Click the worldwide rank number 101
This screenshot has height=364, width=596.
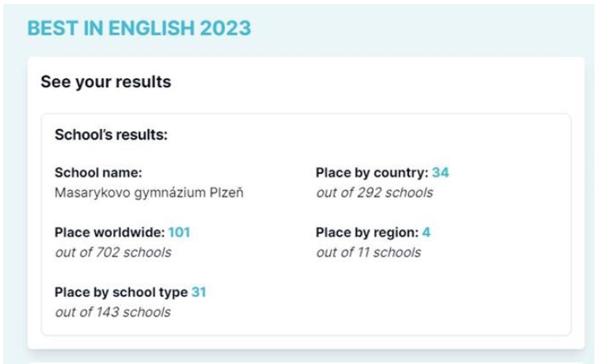pyautogui.click(x=179, y=232)
